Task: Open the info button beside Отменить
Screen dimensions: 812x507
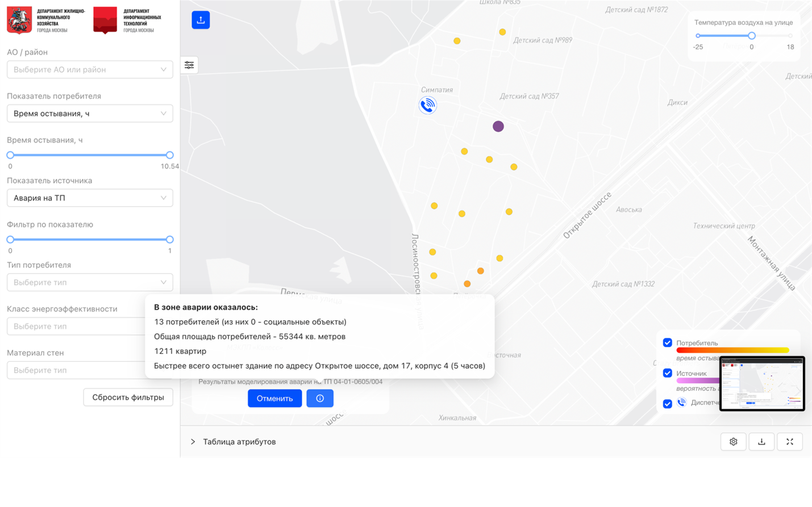Action: pos(320,399)
